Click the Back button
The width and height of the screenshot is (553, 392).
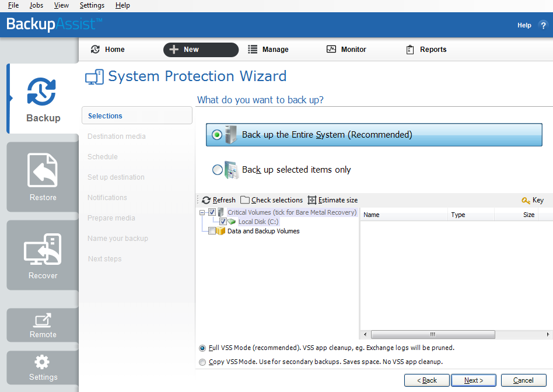(x=427, y=380)
